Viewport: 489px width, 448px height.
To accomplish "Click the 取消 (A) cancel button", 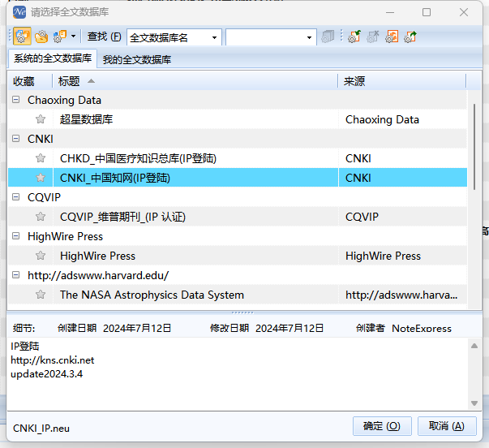I will (447, 426).
